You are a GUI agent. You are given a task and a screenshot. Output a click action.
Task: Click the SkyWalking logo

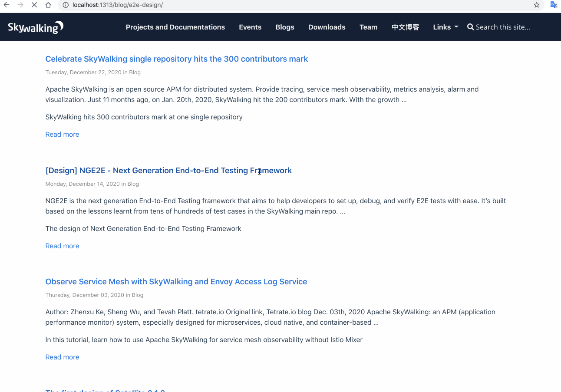tap(36, 27)
